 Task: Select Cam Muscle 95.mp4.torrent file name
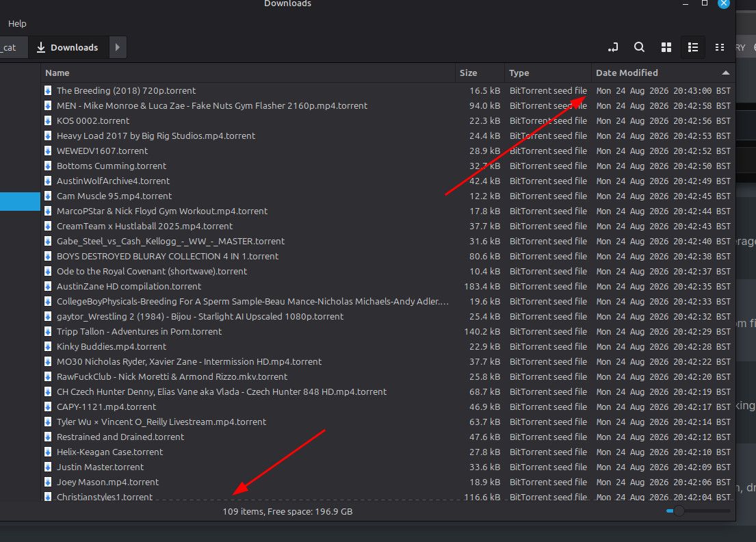pyautogui.click(x=114, y=196)
